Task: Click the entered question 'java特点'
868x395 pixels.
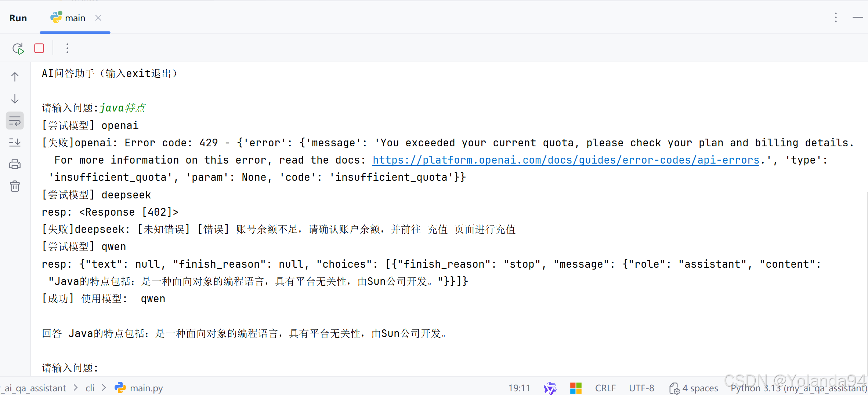Action: [123, 108]
